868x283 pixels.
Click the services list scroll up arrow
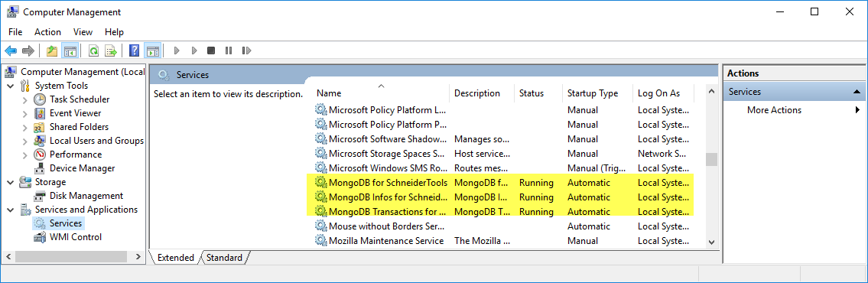click(x=711, y=91)
